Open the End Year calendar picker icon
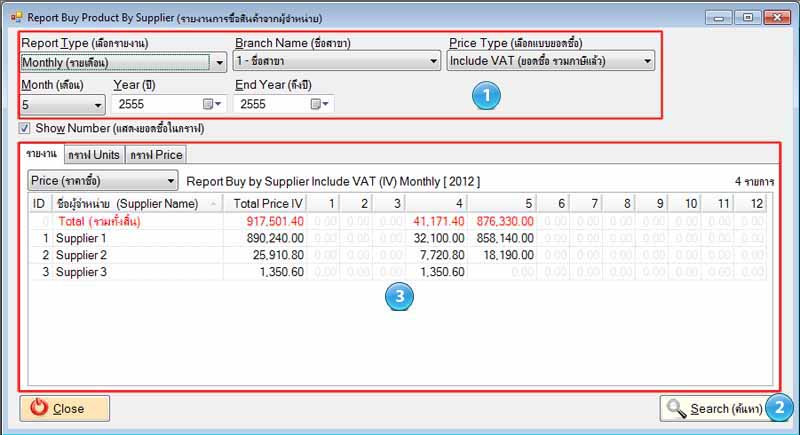The height and width of the screenshot is (435, 800). click(317, 104)
